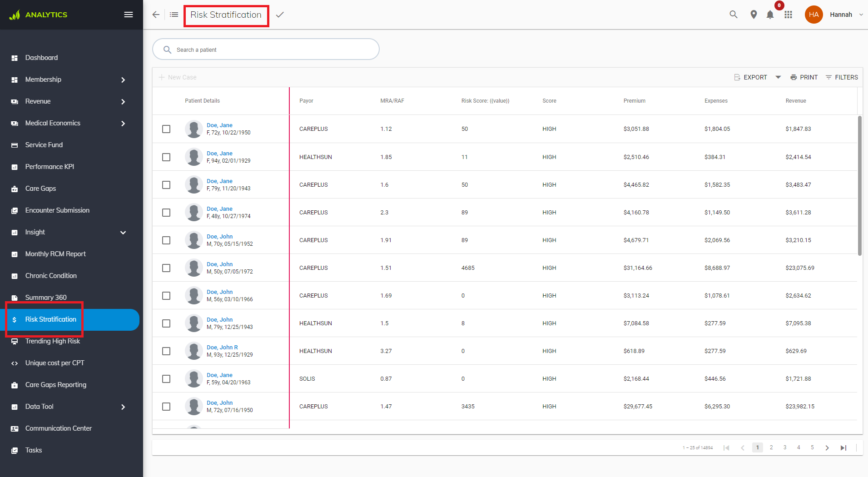868x477 pixels.
Task: Click the Unique cost per CPT code icon
Action: tap(15, 363)
